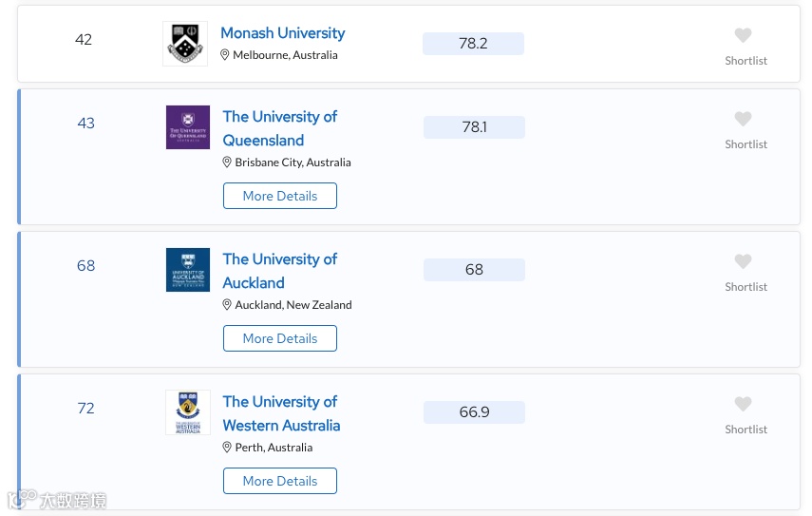Open The University of Western Australia link
Screen dimensions: 812x516
(x=280, y=413)
